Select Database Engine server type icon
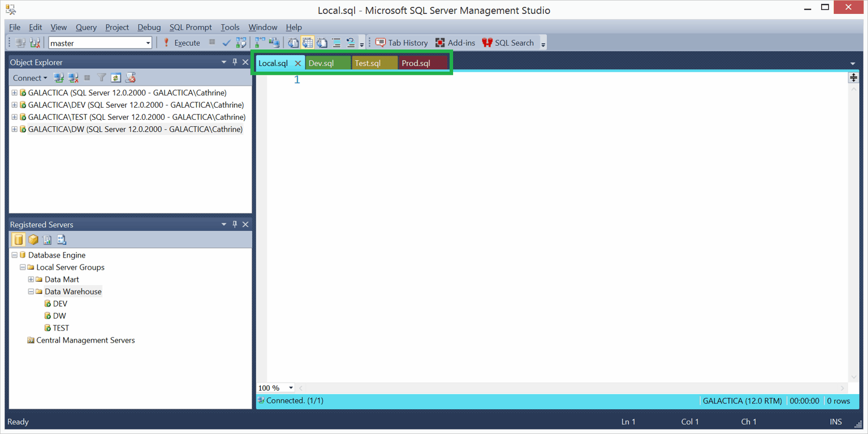 click(x=19, y=240)
